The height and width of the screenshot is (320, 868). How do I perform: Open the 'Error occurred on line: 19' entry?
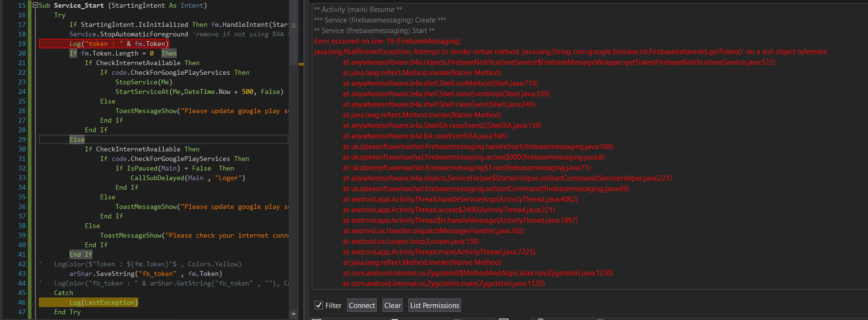click(x=387, y=41)
